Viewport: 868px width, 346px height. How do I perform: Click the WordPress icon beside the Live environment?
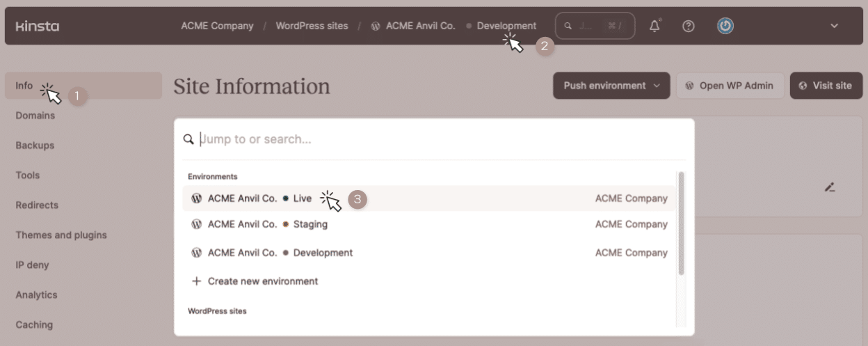(x=196, y=198)
